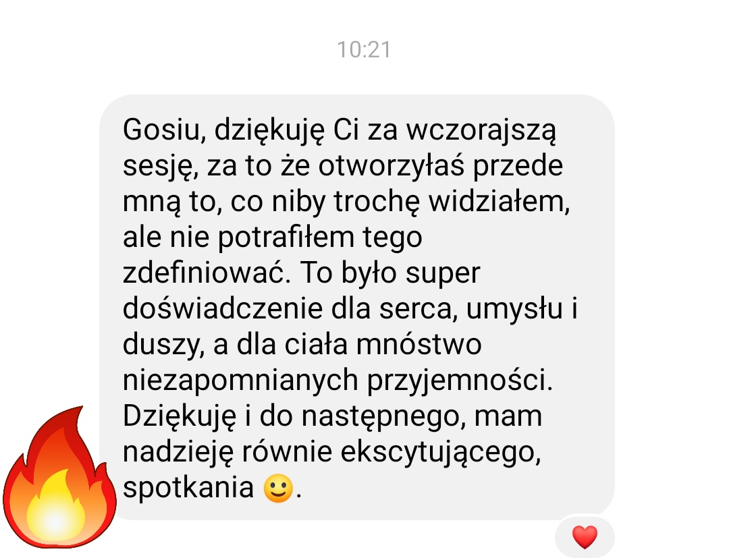Click the word "spotkania" in the last line
Viewport: 729px width, 560px height.
click(188, 488)
